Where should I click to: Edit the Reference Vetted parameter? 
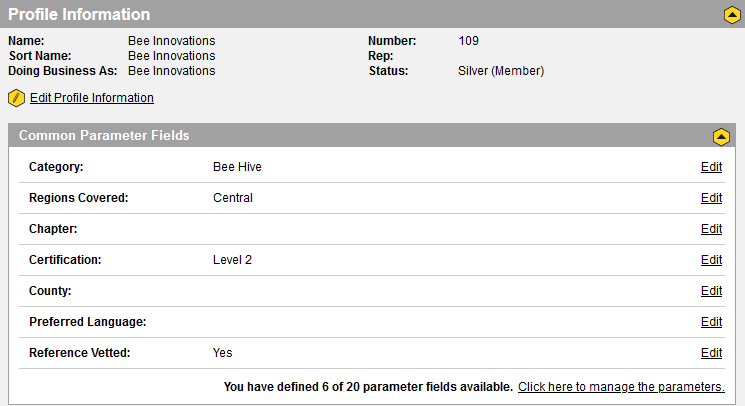(x=711, y=353)
